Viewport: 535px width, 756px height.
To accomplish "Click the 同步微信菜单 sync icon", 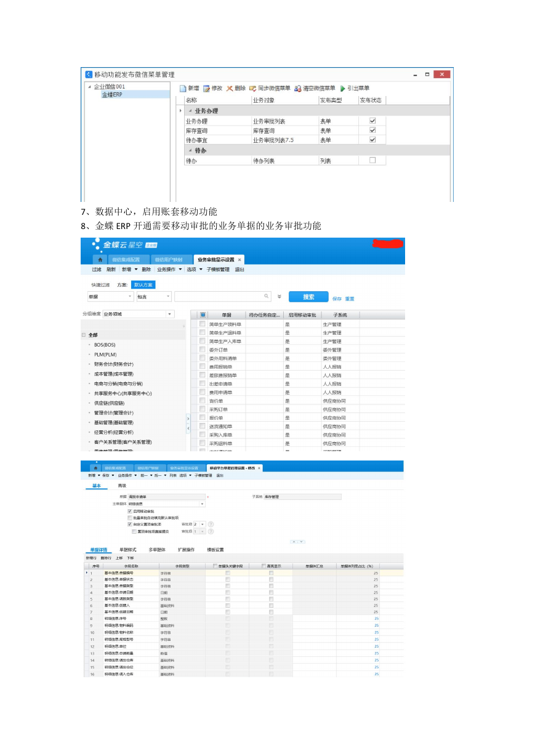I will tap(252, 89).
